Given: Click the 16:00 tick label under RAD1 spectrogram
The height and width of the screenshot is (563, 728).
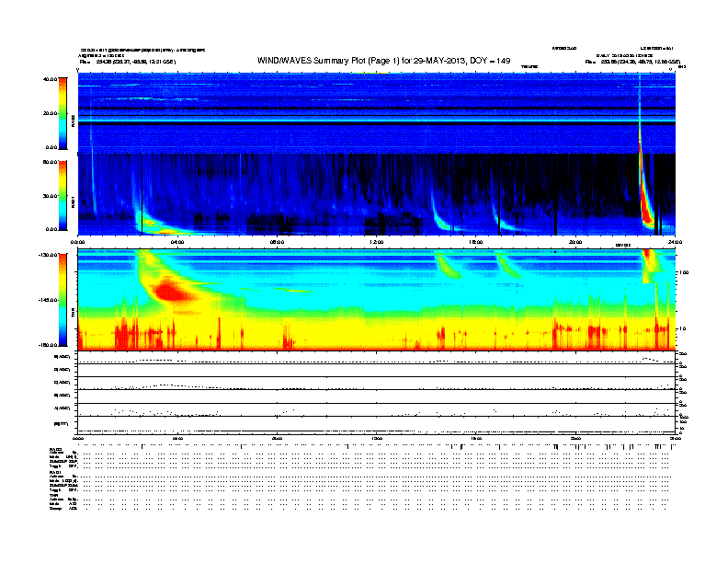Looking at the screenshot, I should tap(476, 242).
